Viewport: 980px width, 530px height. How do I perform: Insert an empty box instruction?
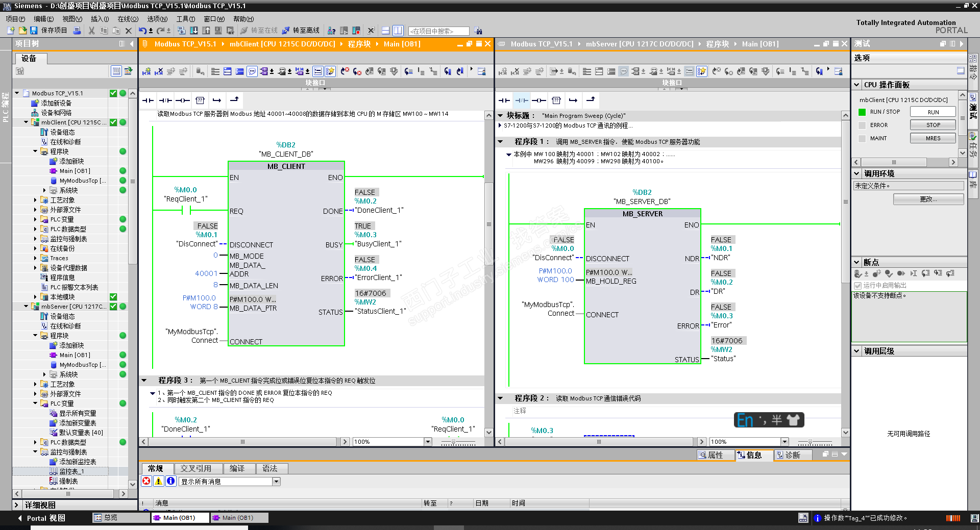200,100
